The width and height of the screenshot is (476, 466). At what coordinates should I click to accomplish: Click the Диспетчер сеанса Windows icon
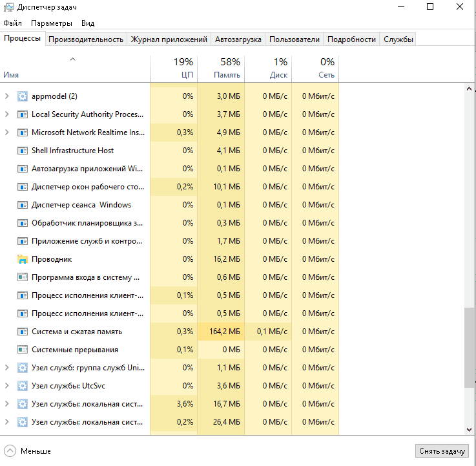[x=23, y=205]
